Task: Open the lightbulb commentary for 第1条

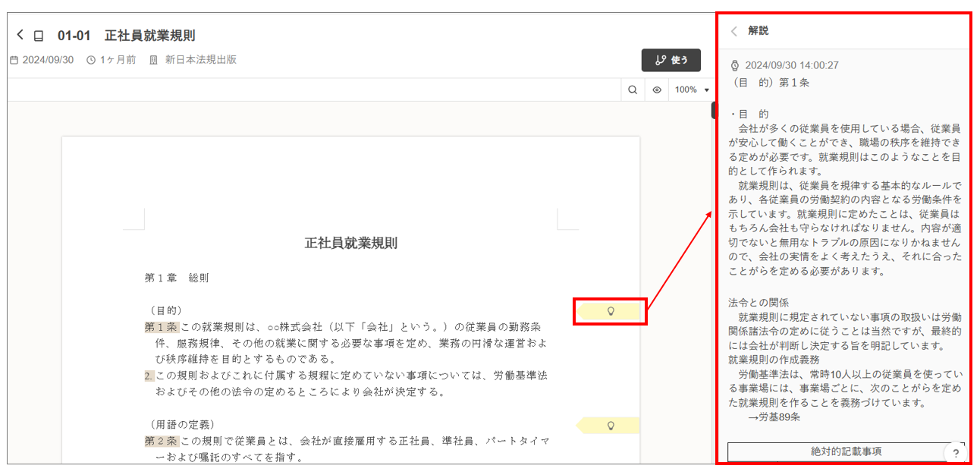Action: coord(610,311)
